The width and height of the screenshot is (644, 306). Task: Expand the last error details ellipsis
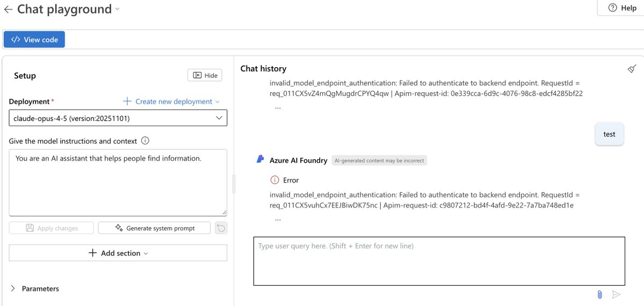(x=278, y=219)
